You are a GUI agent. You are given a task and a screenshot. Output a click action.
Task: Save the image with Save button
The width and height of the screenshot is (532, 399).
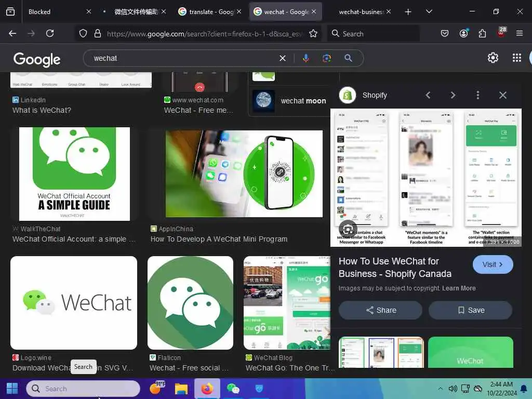(471, 310)
